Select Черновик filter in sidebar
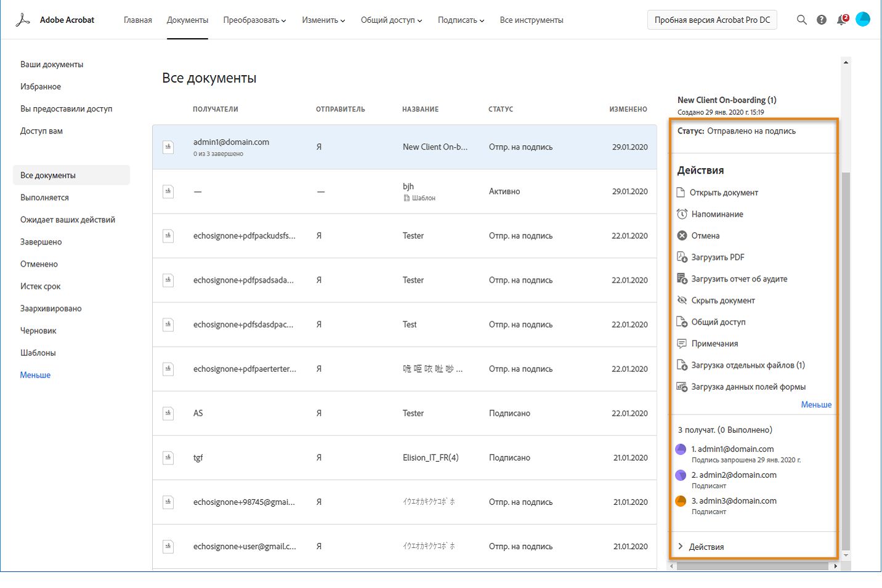 point(38,331)
